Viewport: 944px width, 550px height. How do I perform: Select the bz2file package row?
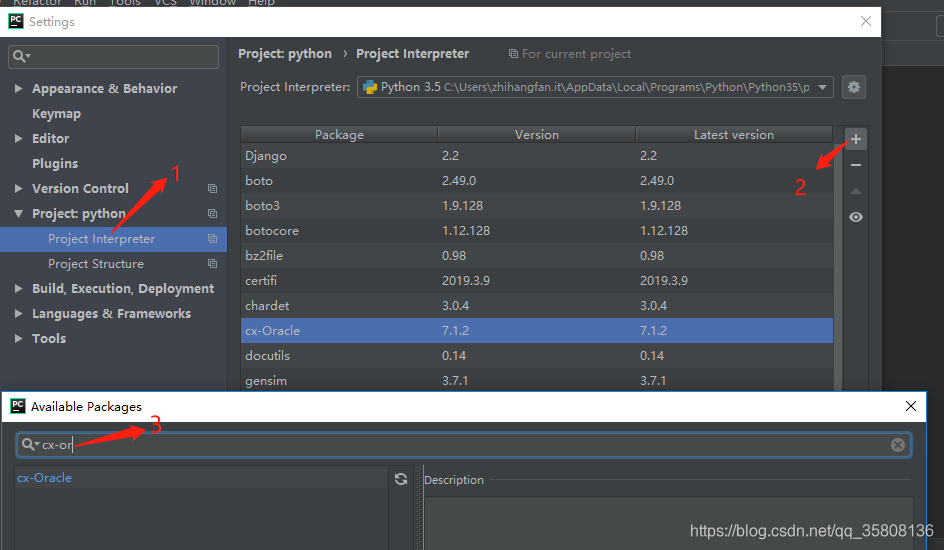point(536,256)
